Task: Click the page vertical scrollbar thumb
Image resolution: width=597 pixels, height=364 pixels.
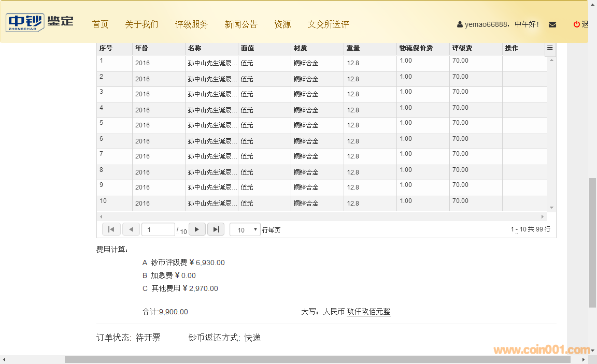Action: pos(592,243)
